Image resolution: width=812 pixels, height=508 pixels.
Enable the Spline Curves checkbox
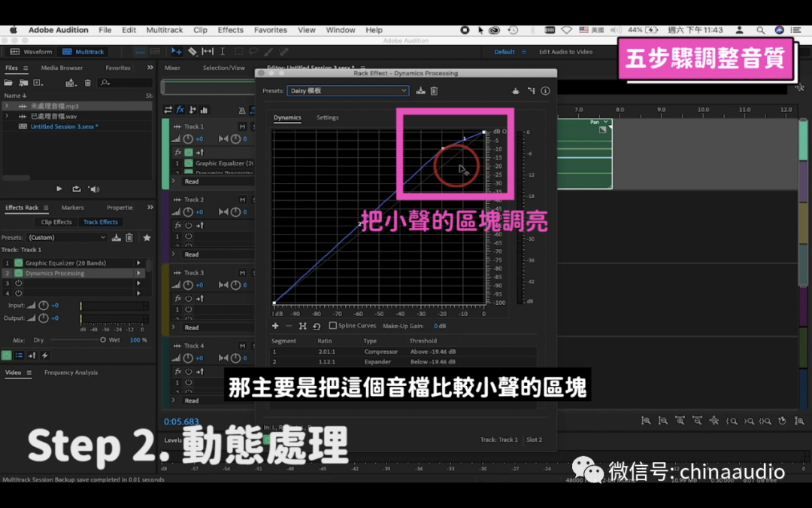[332, 326]
